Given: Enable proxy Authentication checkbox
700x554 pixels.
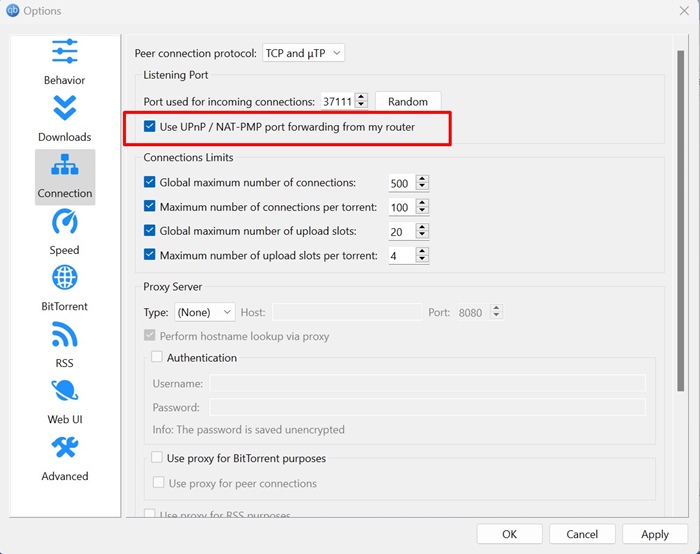Looking at the screenshot, I should (x=157, y=357).
